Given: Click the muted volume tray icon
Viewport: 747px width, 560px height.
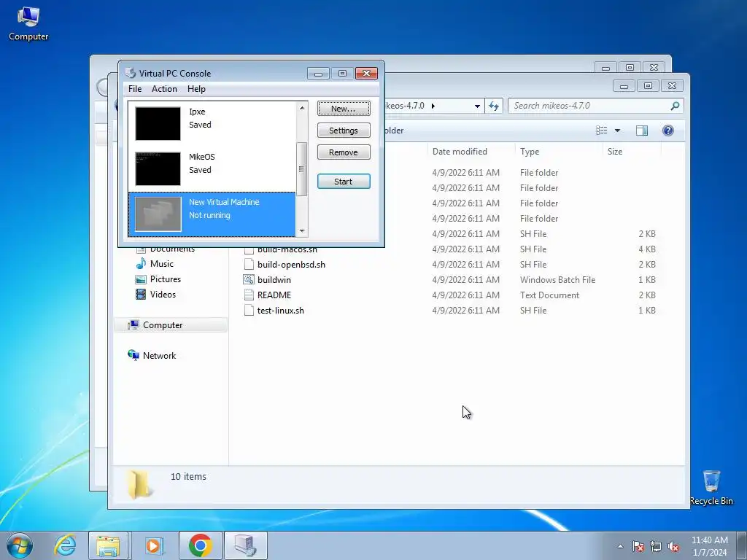Looking at the screenshot, I should (673, 546).
